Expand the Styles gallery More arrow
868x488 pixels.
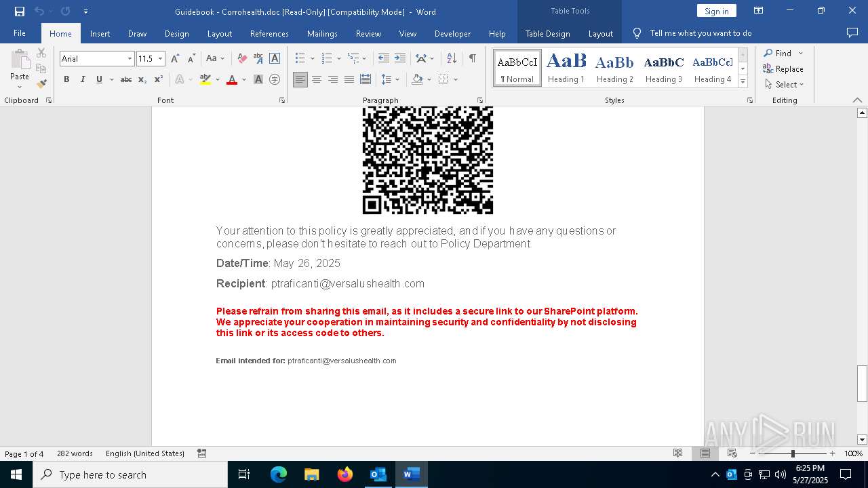(743, 82)
